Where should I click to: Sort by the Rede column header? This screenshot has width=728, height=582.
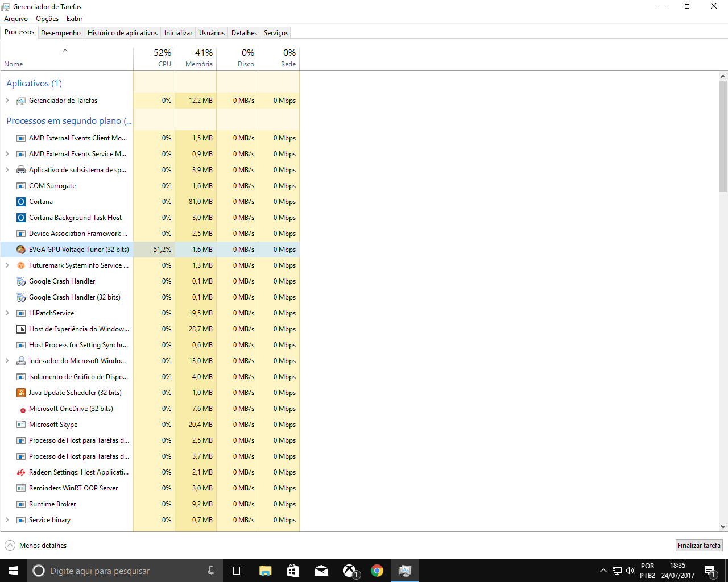point(279,57)
